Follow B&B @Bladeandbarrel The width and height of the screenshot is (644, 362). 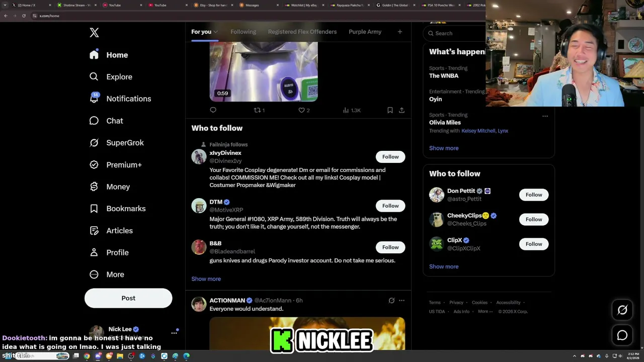pyautogui.click(x=390, y=247)
